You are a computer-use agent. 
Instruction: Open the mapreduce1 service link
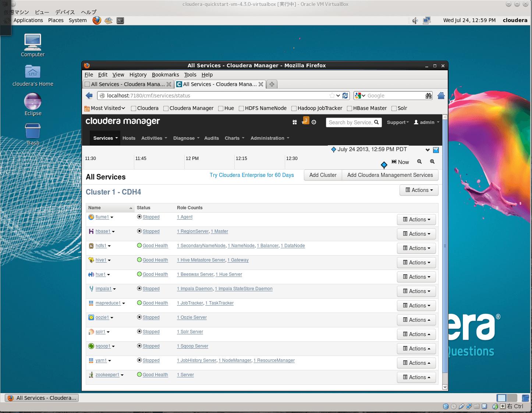point(108,303)
